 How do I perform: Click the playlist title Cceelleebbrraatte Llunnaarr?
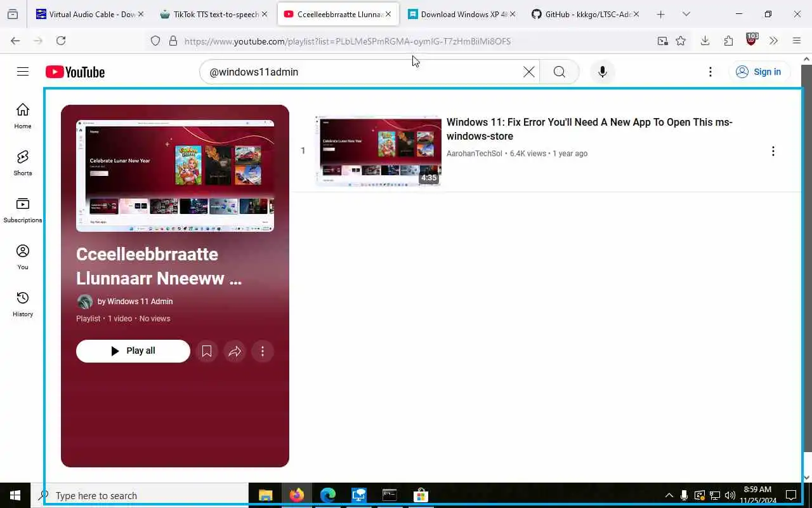point(159,266)
